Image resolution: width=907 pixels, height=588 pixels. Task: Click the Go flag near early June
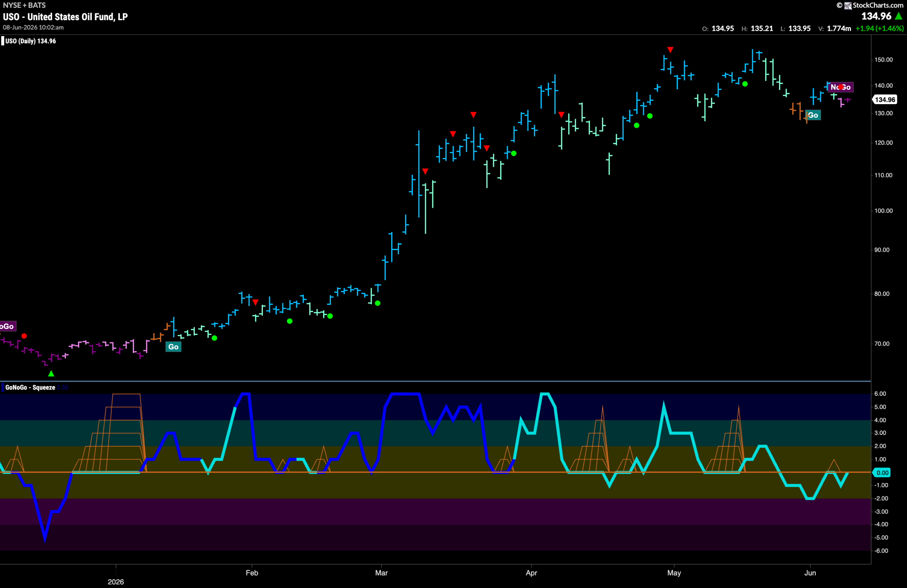click(x=813, y=115)
